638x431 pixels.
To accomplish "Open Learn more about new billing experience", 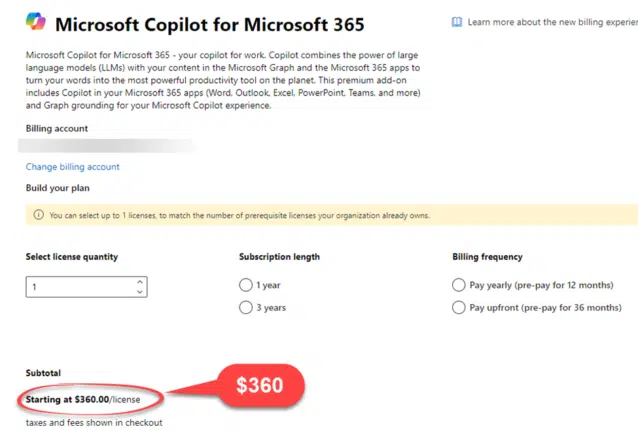I will tap(553, 22).
